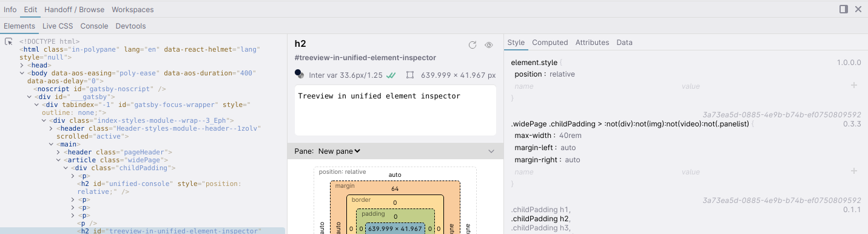Open the Data tab
This screenshot has width=868, height=234.
pyautogui.click(x=625, y=43)
